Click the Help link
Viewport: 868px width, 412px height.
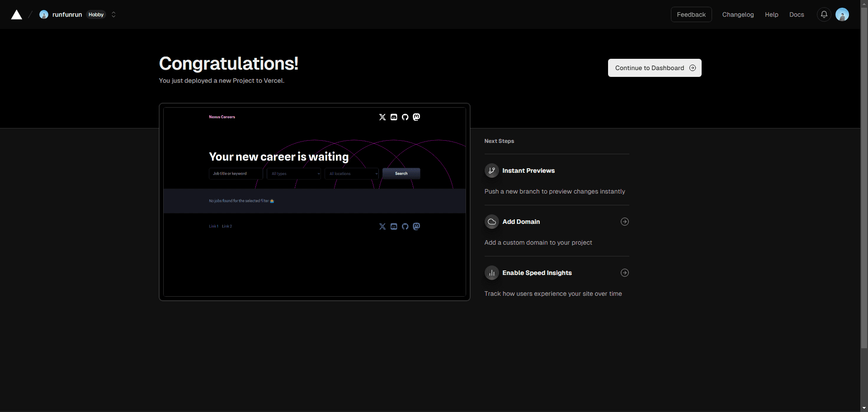pyautogui.click(x=771, y=14)
